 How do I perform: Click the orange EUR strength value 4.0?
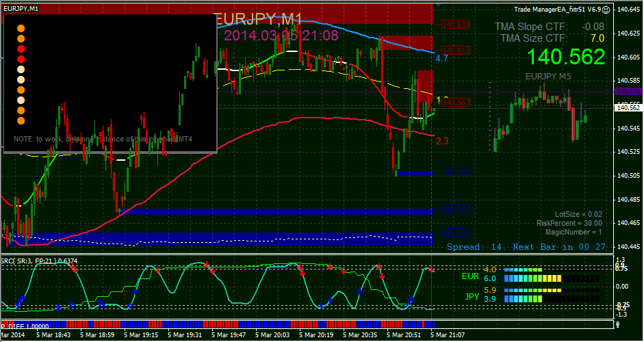491,270
